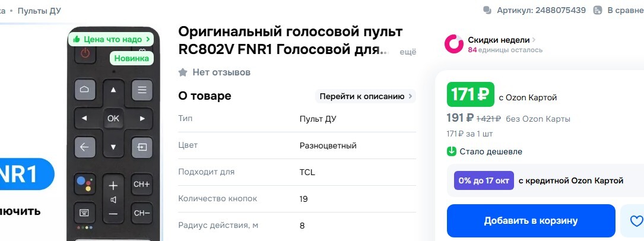Open the remote control product image

[x=113, y=148]
